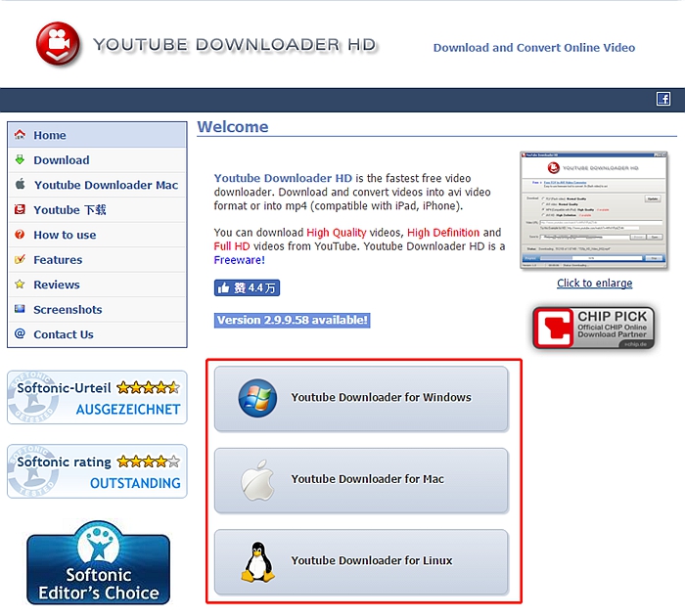Click the checkmark icon beside Features
Viewport: 685px width, 616px height.
point(20,259)
